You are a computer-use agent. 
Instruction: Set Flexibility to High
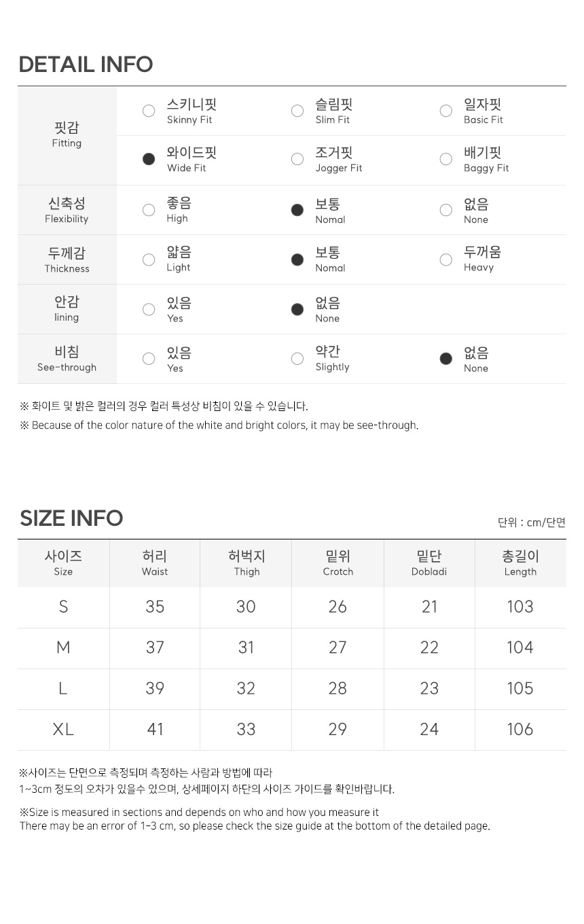click(149, 210)
